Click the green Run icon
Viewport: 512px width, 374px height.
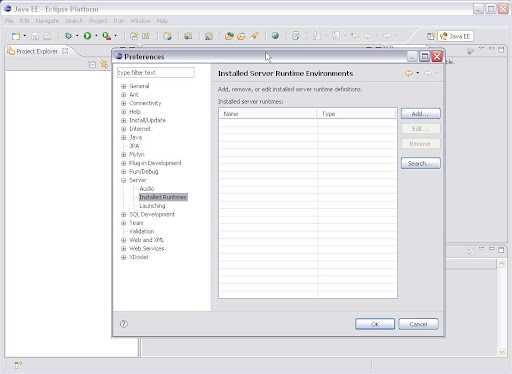87,36
